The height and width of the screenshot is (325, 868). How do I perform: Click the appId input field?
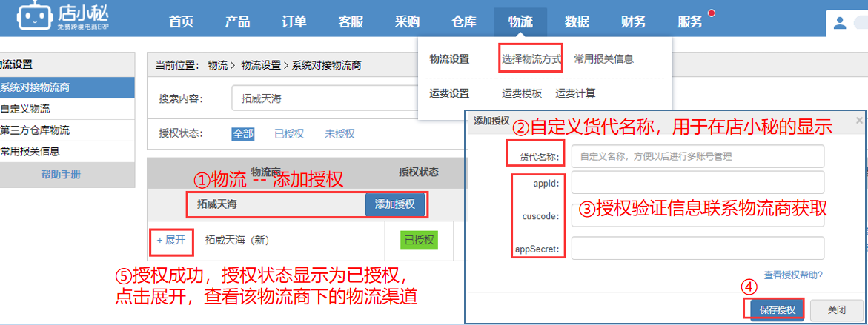click(698, 182)
